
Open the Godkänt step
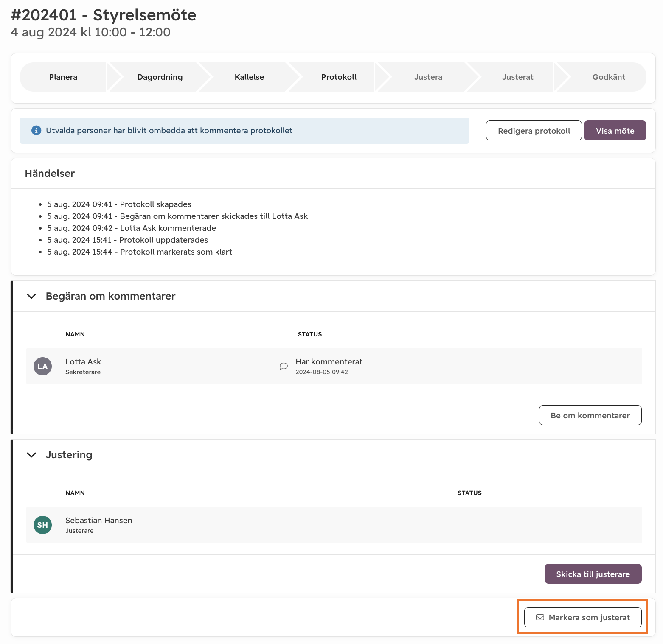(x=609, y=77)
